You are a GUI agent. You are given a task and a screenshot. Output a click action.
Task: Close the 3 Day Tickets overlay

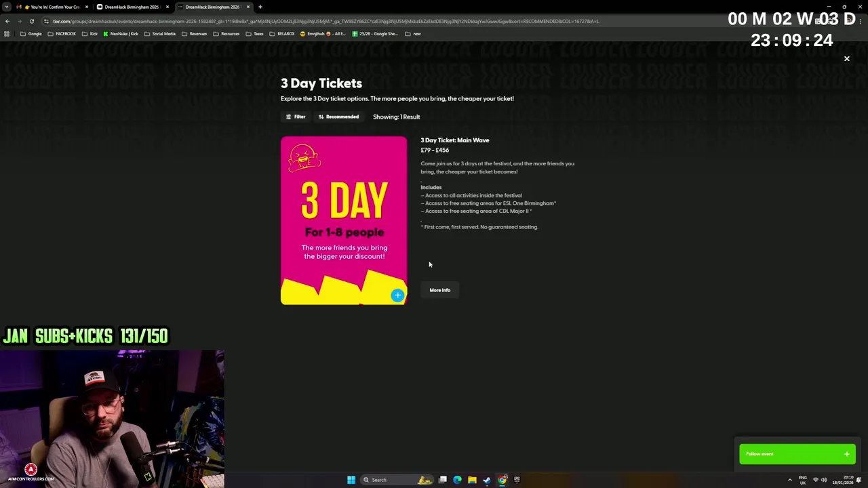pos(846,59)
